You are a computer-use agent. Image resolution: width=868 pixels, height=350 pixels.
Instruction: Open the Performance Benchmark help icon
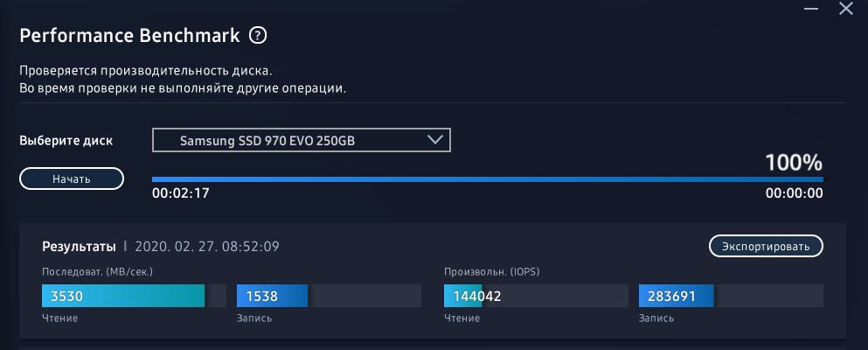[257, 36]
